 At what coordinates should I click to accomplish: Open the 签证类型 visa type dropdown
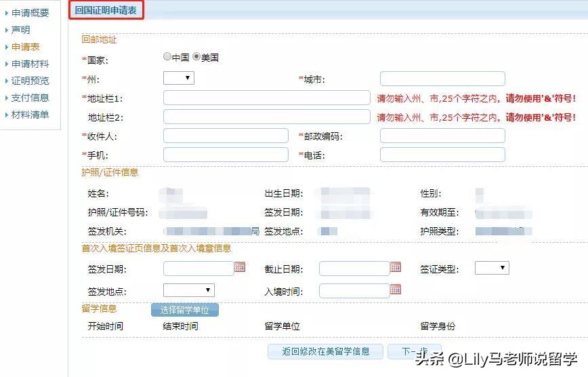[x=492, y=268]
